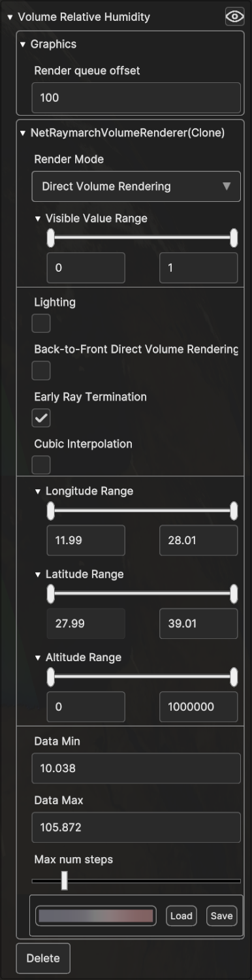Click the Max num steps slider handle
This screenshot has width=252, height=980.
[x=64, y=880]
